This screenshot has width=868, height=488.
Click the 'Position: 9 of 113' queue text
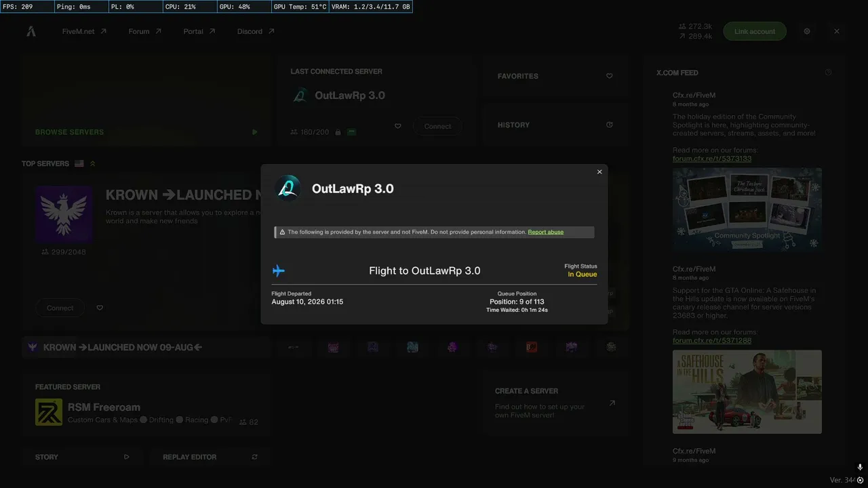517,302
